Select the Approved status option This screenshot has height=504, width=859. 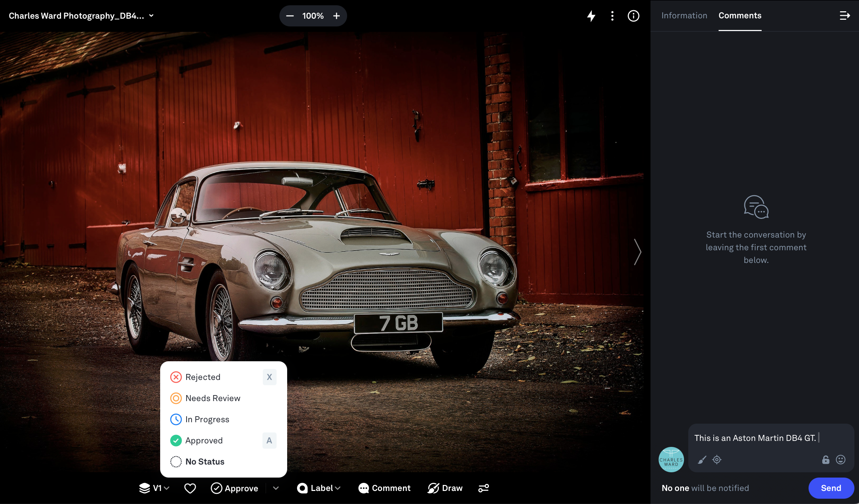[224, 441]
